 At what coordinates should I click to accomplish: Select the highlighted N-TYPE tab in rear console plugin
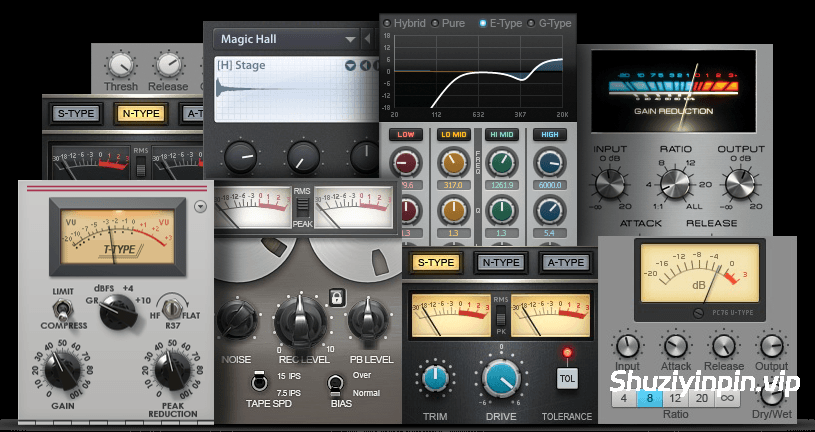point(140,113)
